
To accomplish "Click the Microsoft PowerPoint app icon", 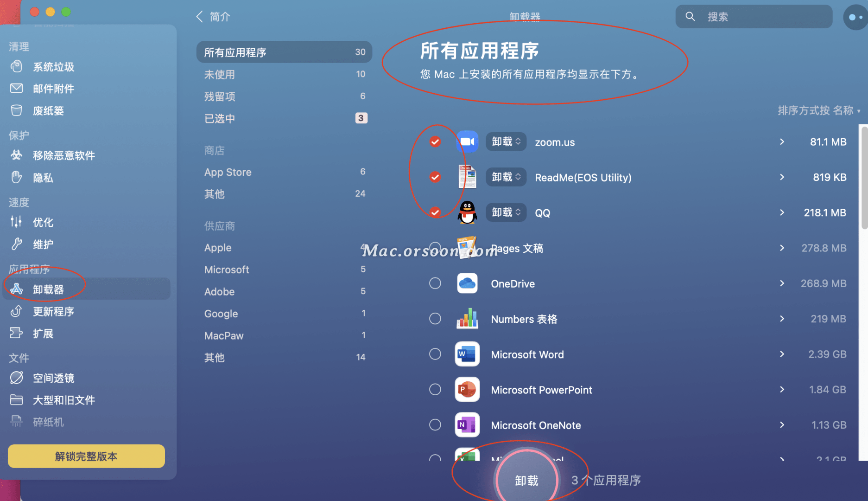I will [x=467, y=390].
